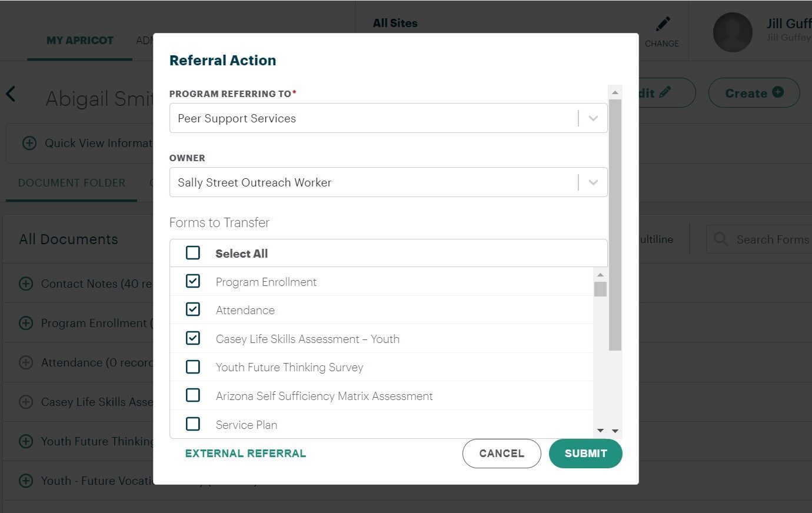The height and width of the screenshot is (513, 812).
Task: Expand Quick View Information plus icon
Action: pos(29,143)
